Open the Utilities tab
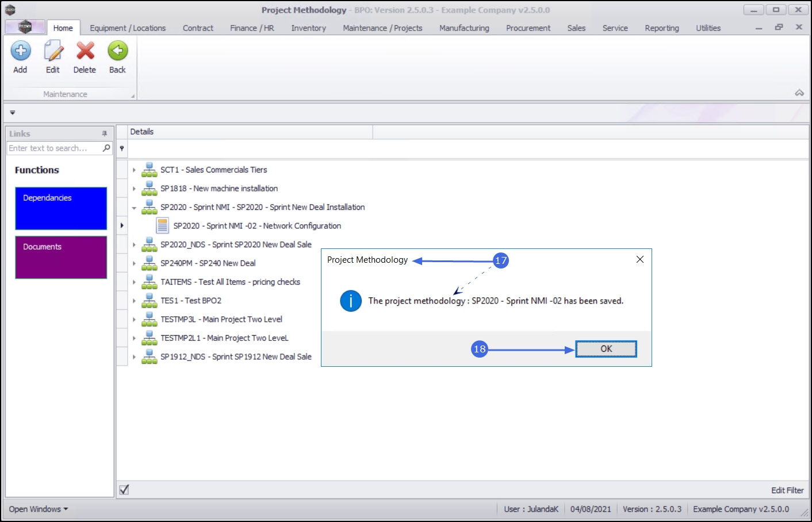The image size is (812, 522). point(708,28)
